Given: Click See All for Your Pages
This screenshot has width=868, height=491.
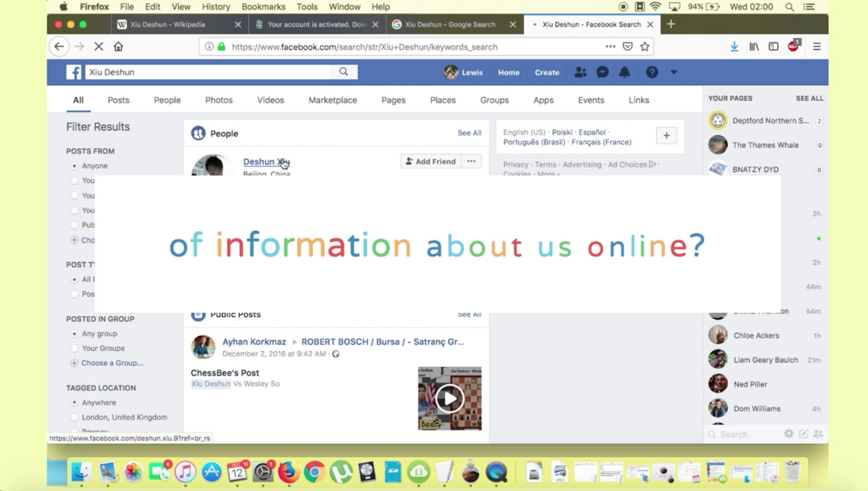Looking at the screenshot, I should click(x=810, y=98).
